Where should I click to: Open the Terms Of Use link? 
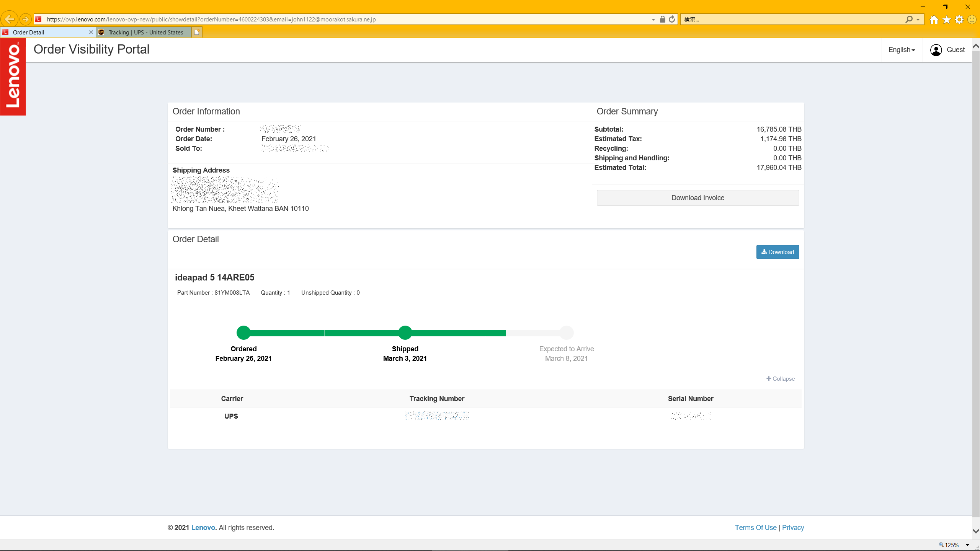756,527
